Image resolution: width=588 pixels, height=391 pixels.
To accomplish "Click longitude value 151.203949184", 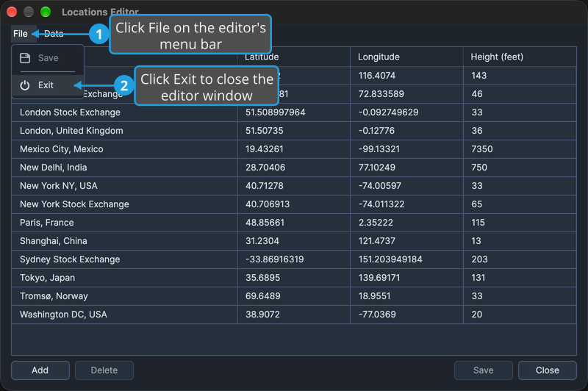I will tap(390, 259).
